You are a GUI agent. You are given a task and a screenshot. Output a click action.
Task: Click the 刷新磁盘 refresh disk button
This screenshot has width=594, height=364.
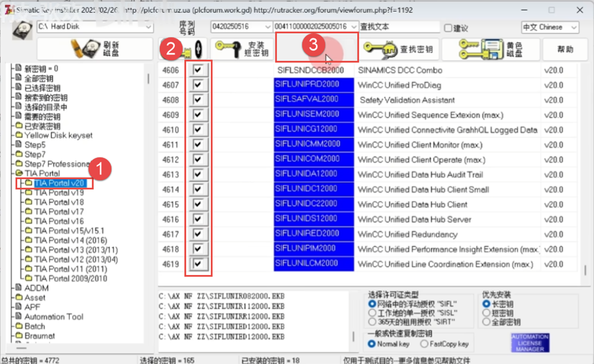94,49
